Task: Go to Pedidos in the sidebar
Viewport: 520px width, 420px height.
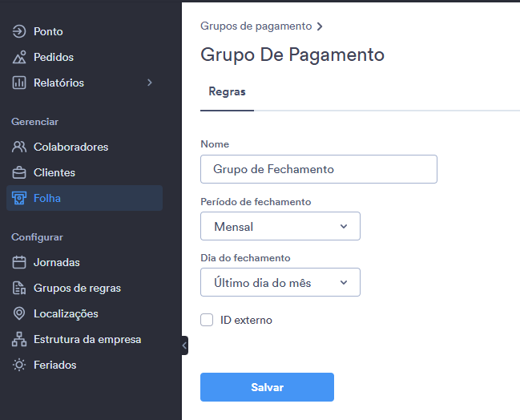Action: click(85, 57)
